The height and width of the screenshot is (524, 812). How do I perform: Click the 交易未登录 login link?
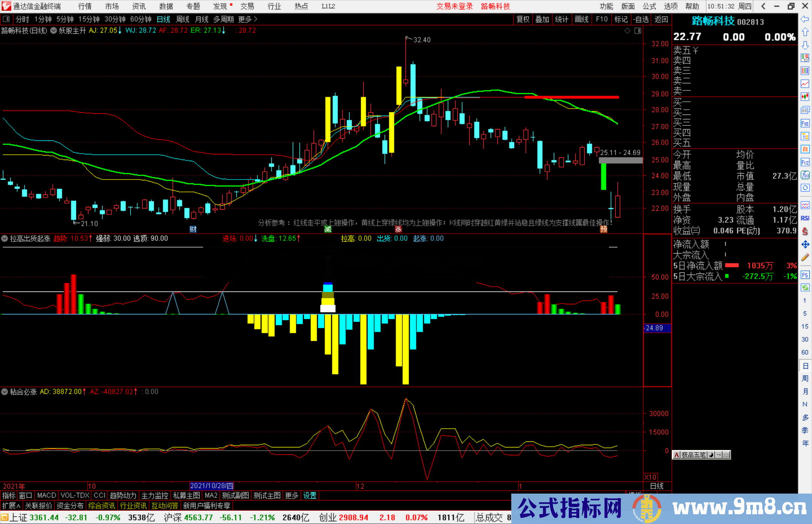pos(454,6)
